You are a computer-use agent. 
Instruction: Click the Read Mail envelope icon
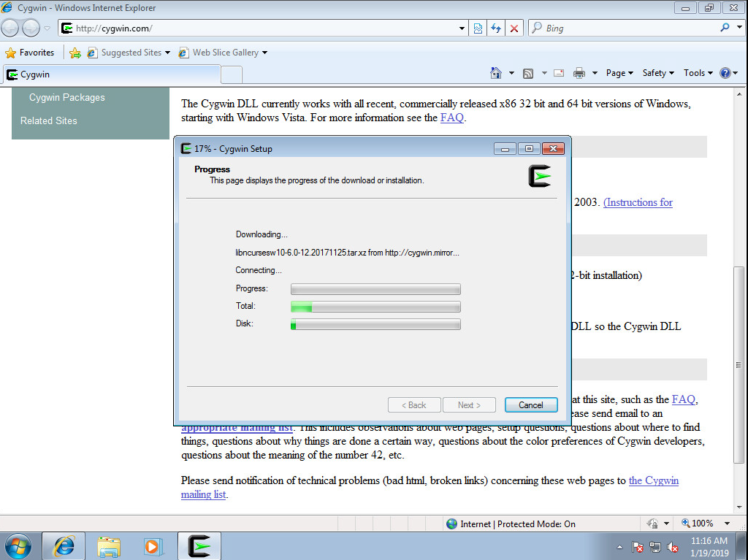point(559,73)
